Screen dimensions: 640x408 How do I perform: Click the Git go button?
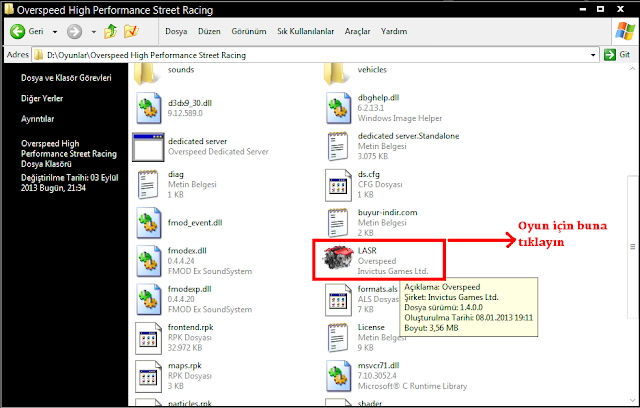618,55
